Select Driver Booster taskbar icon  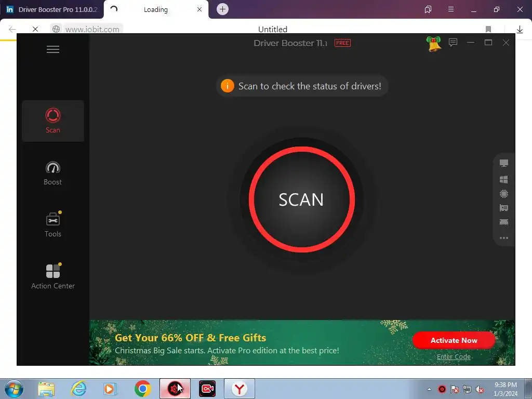tap(175, 389)
